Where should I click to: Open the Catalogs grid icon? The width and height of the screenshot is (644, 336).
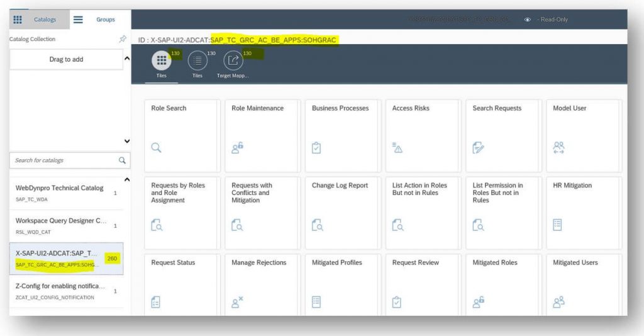tap(18, 20)
